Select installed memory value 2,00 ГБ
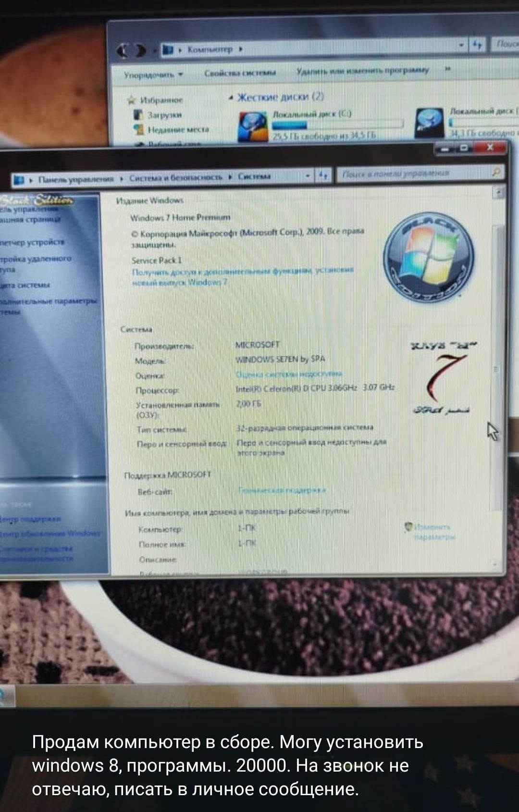The height and width of the screenshot is (812, 519). [x=248, y=404]
